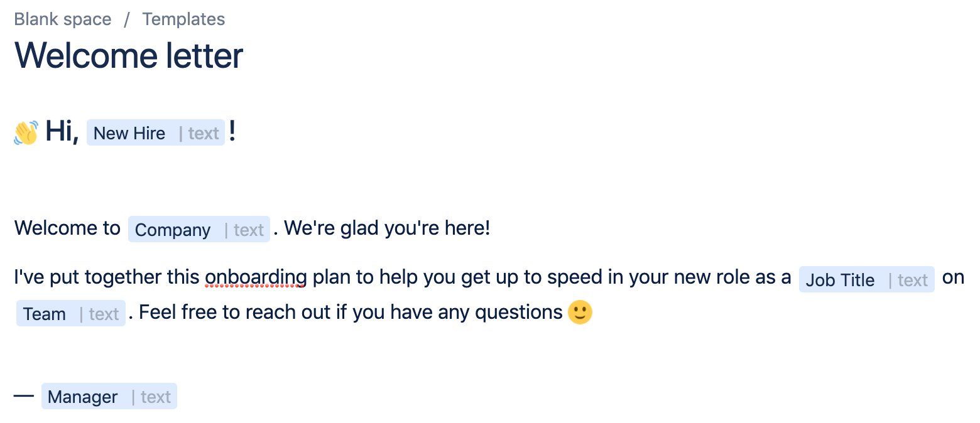Click the Welcome letter title

coord(129,55)
